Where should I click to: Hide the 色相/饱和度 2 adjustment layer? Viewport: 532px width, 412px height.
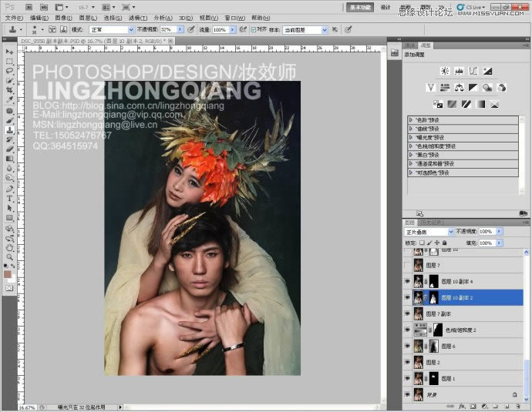pos(408,330)
